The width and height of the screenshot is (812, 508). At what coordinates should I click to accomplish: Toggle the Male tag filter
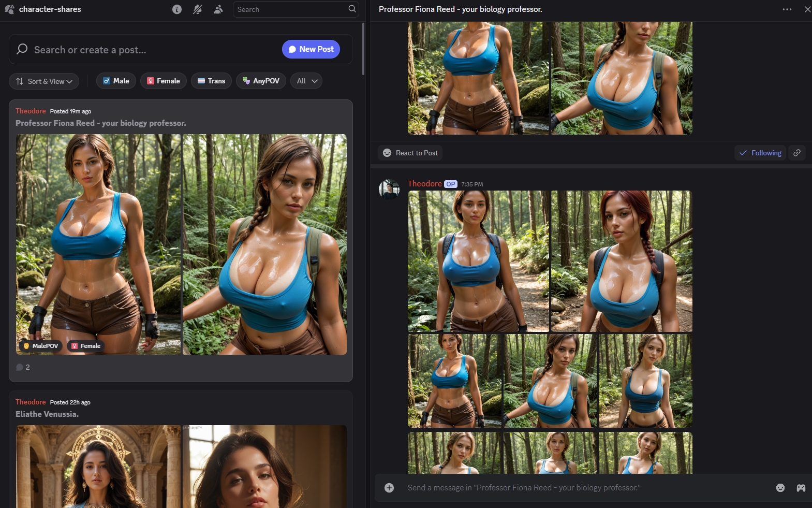116,81
